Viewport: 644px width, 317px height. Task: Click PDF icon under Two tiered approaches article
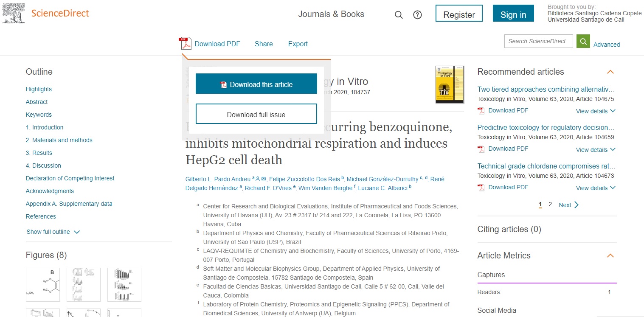[481, 111]
